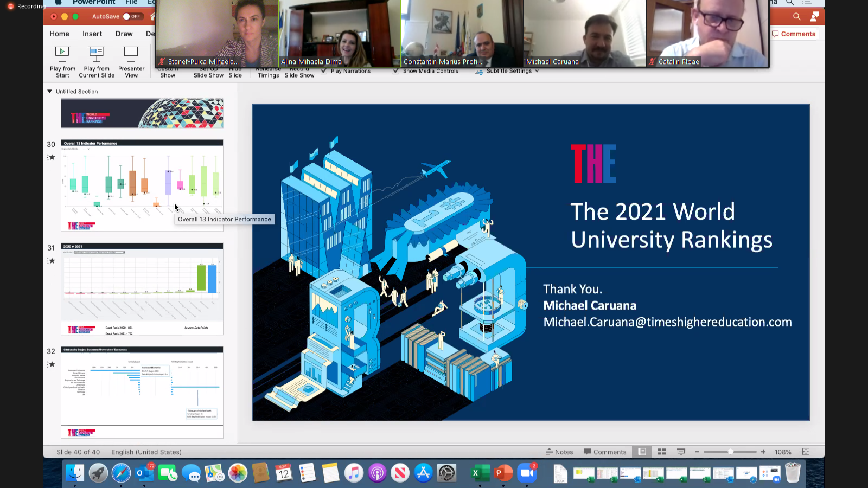Open Finder from the Dock

(x=75, y=473)
